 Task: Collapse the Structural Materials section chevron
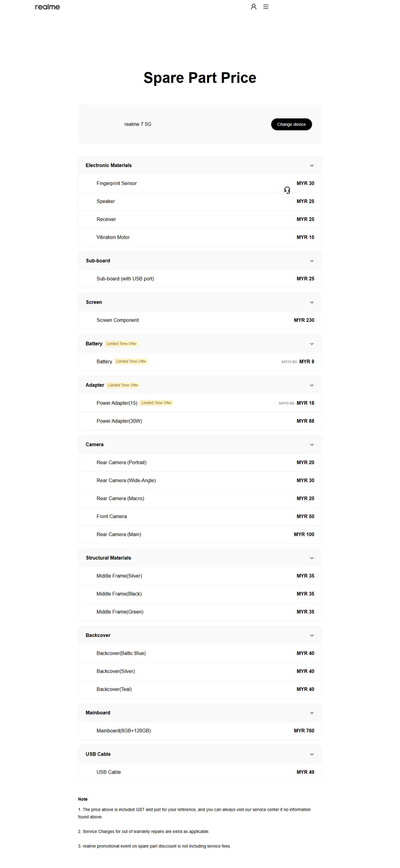(x=312, y=558)
